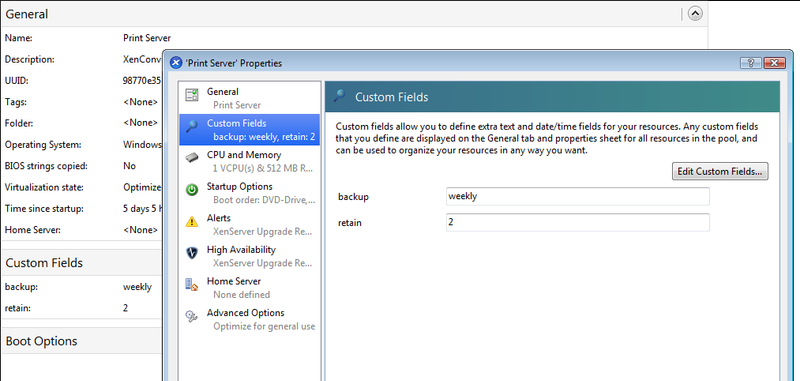
Task: Click into the retain field containing 2
Action: tap(578, 222)
